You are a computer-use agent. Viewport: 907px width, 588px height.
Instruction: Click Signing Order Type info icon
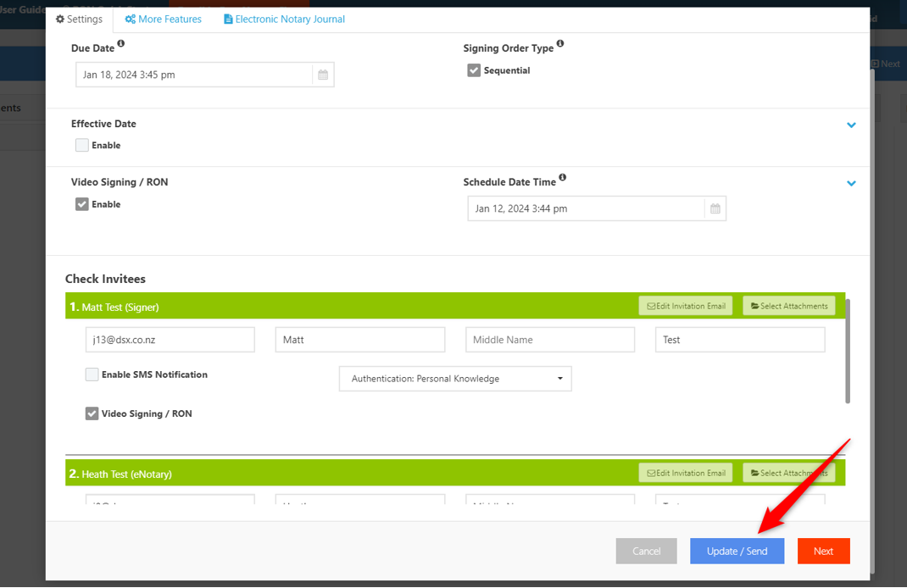pyautogui.click(x=560, y=44)
